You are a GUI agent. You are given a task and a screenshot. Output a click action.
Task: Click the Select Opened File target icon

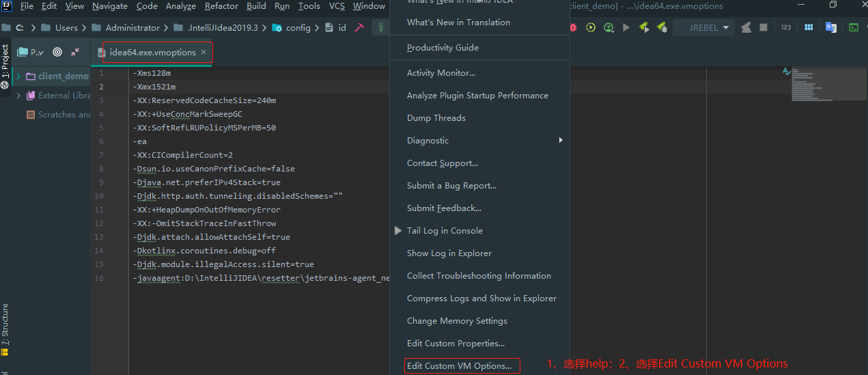point(57,52)
